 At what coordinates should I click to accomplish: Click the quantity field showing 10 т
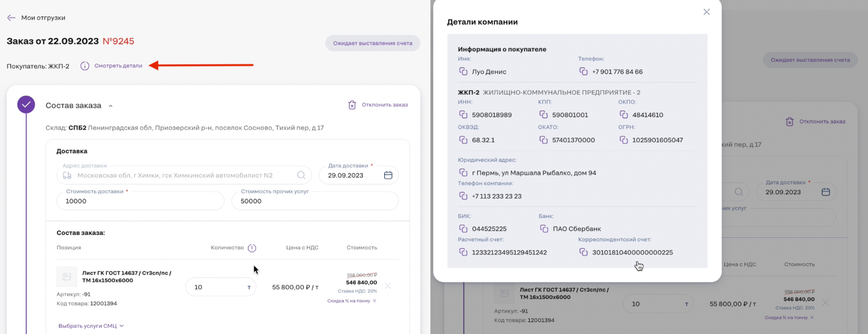click(221, 287)
